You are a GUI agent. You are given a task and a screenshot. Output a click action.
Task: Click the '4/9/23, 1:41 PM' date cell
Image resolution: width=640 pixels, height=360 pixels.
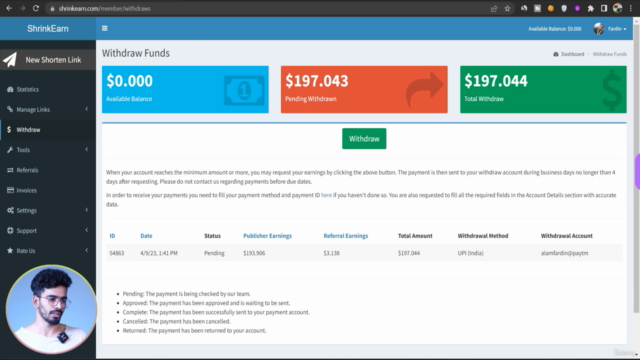click(x=159, y=253)
